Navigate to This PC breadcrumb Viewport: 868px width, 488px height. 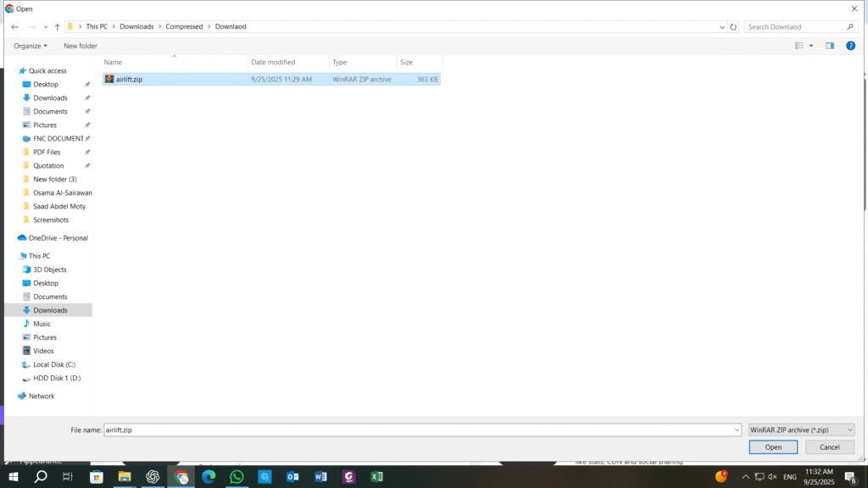(97, 26)
